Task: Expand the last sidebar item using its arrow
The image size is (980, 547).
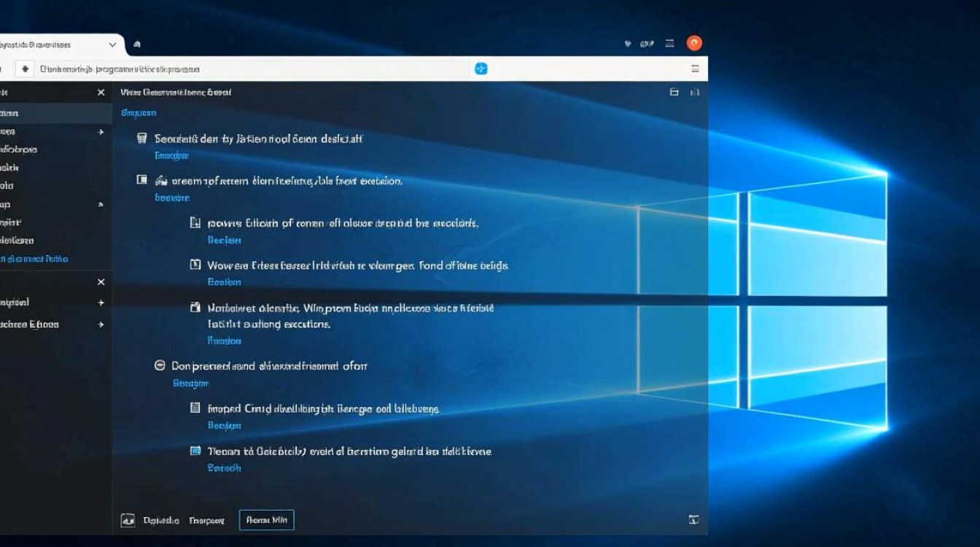Action: click(x=101, y=325)
